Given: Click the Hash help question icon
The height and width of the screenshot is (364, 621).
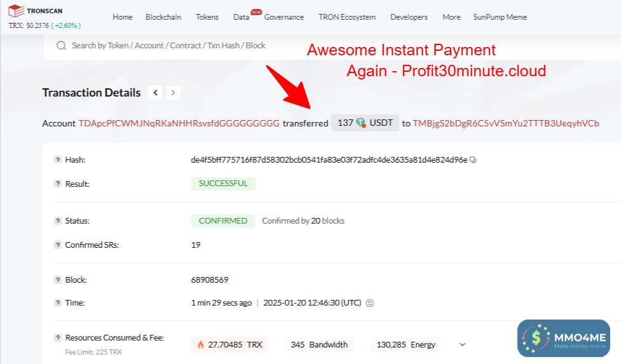Looking at the screenshot, I should (58, 160).
